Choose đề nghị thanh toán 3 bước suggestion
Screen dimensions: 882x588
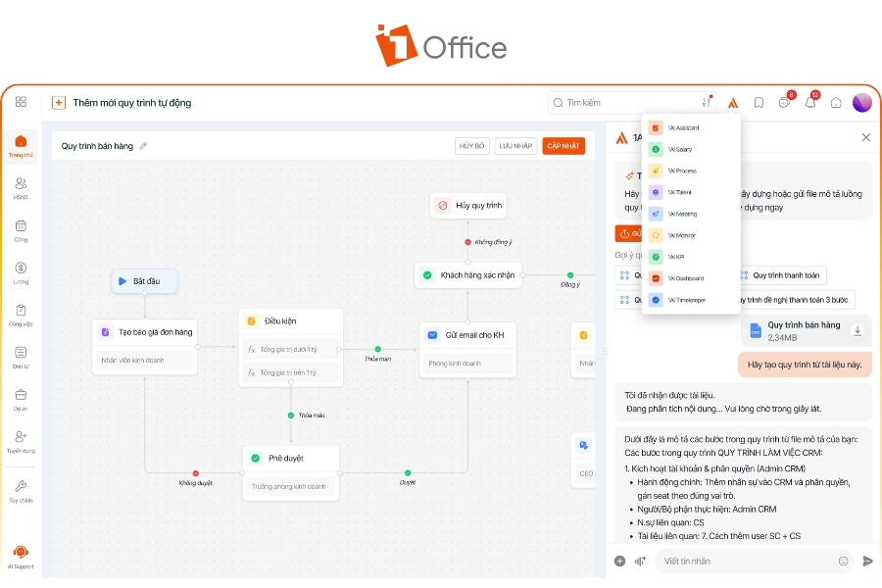pyautogui.click(x=797, y=300)
